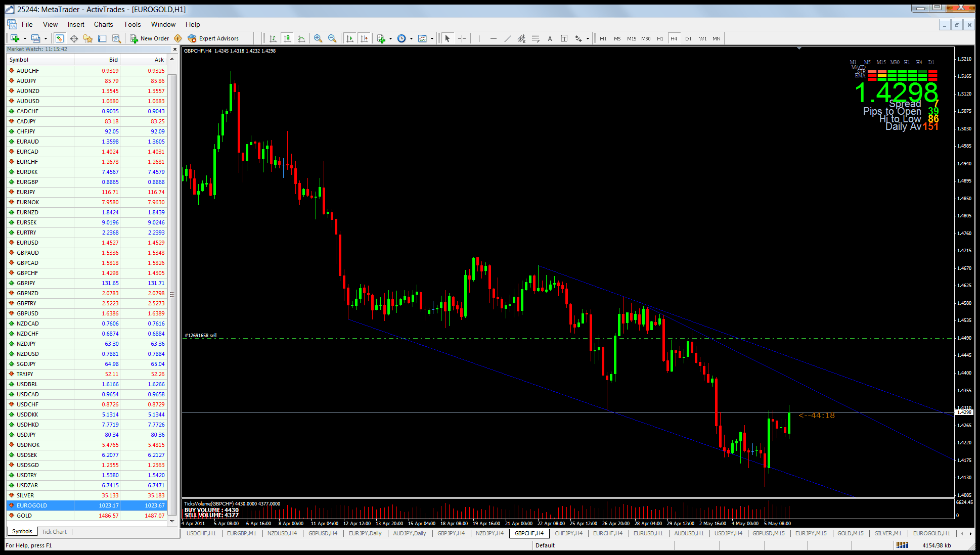The image size is (980, 555).
Task: Select the Crosshair cursor tool
Action: 462,38
